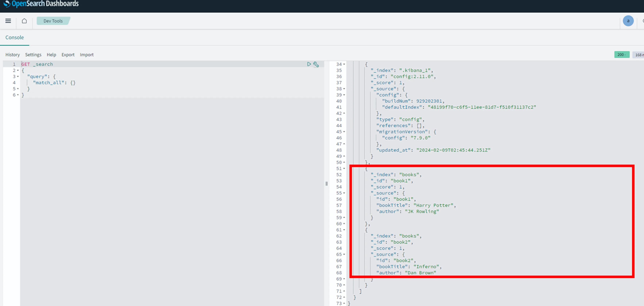This screenshot has height=306, width=644.
Task: Click the "config:2.11.0" id value
Action: [x=412, y=77]
